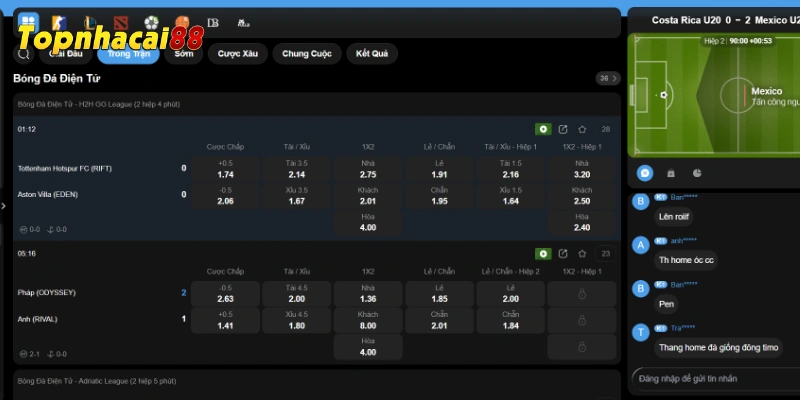Pick Khách 8.00 in Pháp 1X2

pos(368,320)
